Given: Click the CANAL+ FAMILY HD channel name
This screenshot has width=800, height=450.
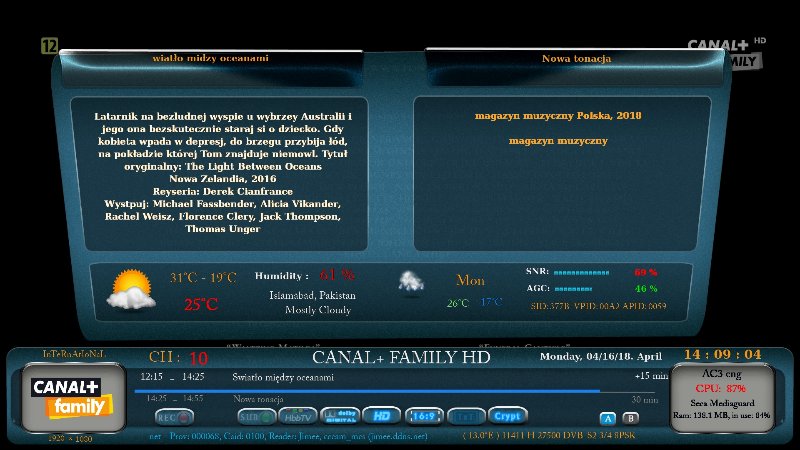Looking at the screenshot, I should (x=401, y=357).
